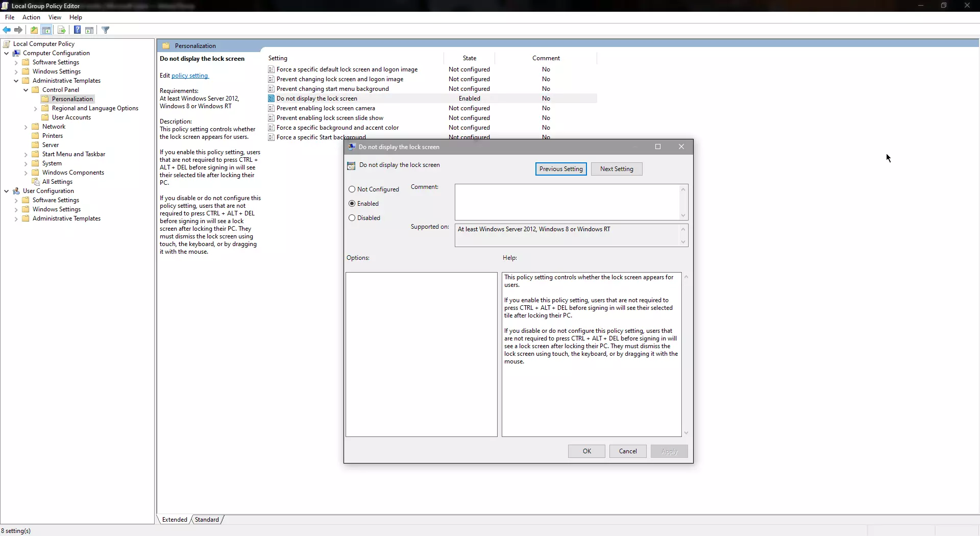
Task: Click the blue Help question mark icon
Action: pyautogui.click(x=77, y=30)
